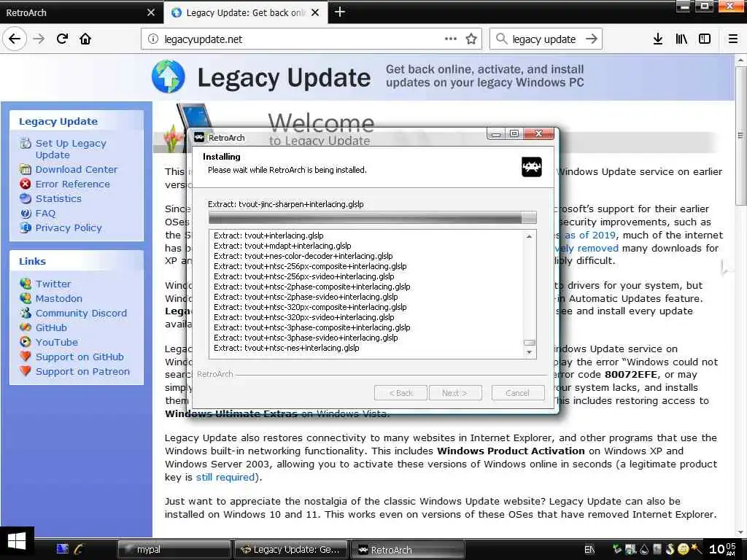Click the mypal taskbar button
Image resolution: width=747 pixels, height=560 pixels.
[174, 550]
